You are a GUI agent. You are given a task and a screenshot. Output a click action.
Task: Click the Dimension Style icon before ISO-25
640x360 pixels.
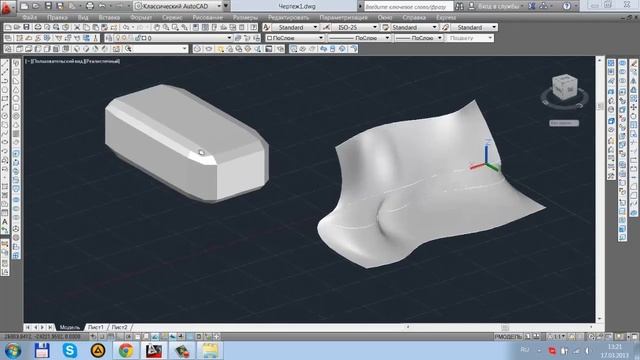(326, 27)
